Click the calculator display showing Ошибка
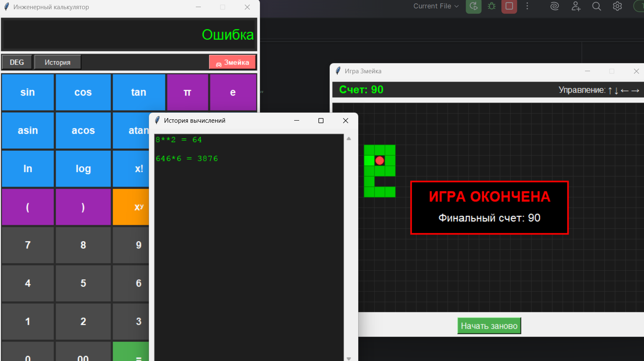 (129, 34)
